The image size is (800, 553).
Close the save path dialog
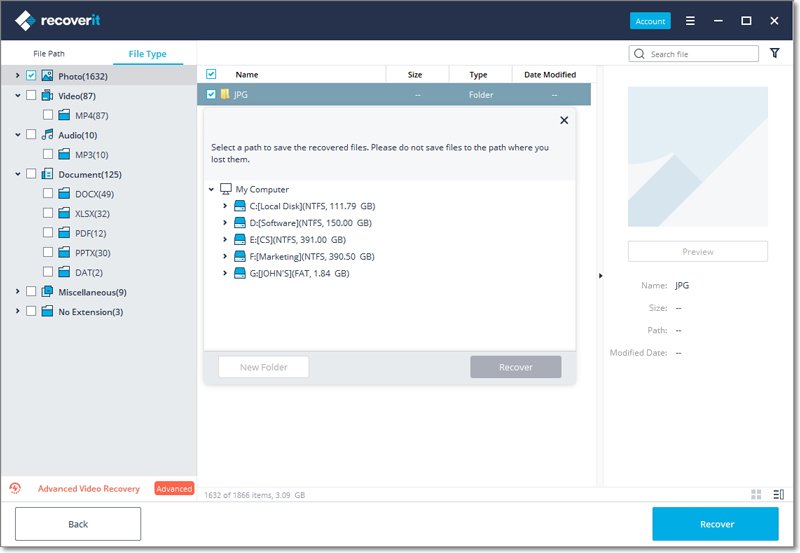tap(564, 120)
